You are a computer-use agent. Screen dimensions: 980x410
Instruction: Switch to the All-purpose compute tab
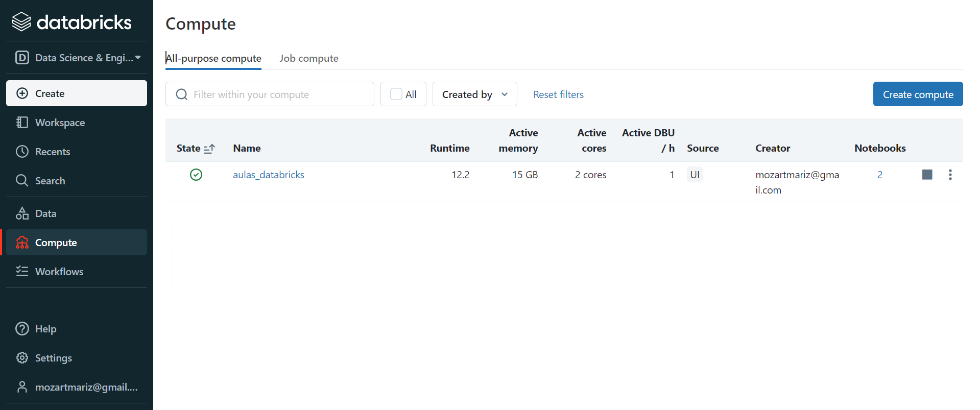tap(213, 58)
